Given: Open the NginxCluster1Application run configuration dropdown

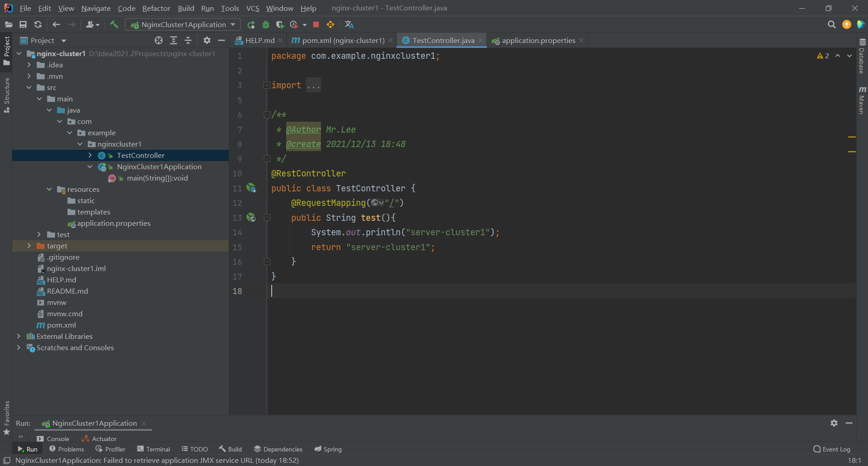Looking at the screenshot, I should coord(183,24).
